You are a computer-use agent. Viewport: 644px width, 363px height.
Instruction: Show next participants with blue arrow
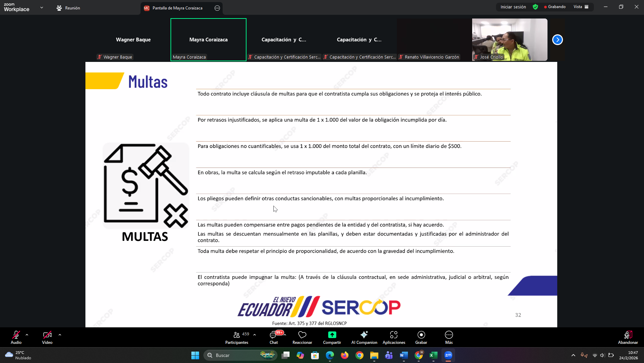(557, 40)
